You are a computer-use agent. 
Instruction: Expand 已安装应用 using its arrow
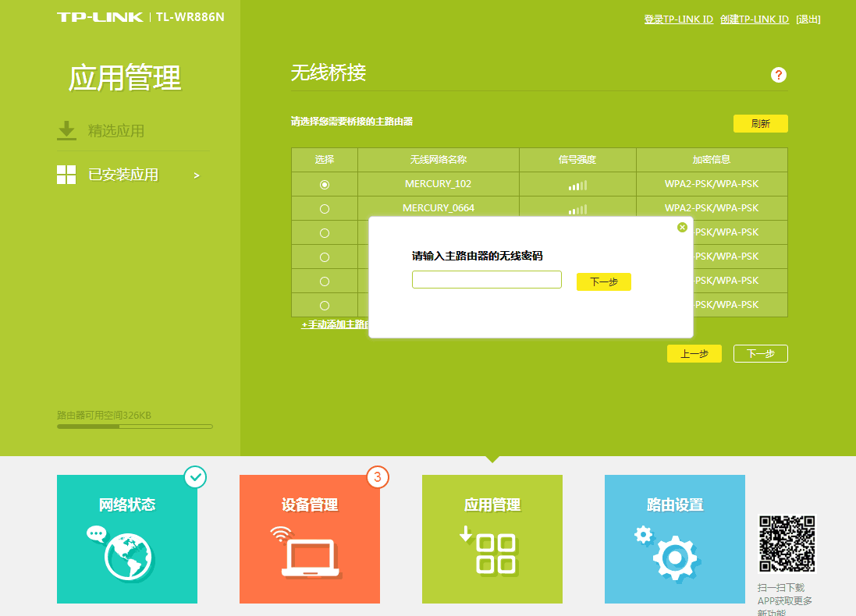tap(197, 175)
